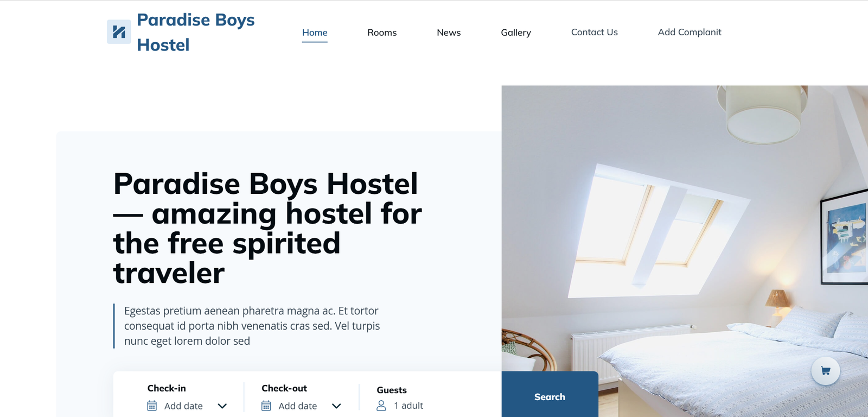Click the Check-in calendar icon
The image size is (868, 417).
[x=152, y=406]
